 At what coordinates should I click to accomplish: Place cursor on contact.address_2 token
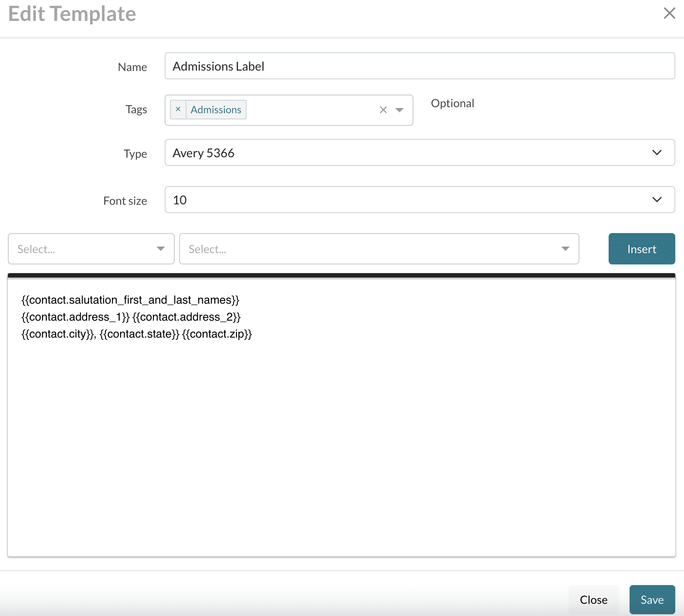coord(186,317)
